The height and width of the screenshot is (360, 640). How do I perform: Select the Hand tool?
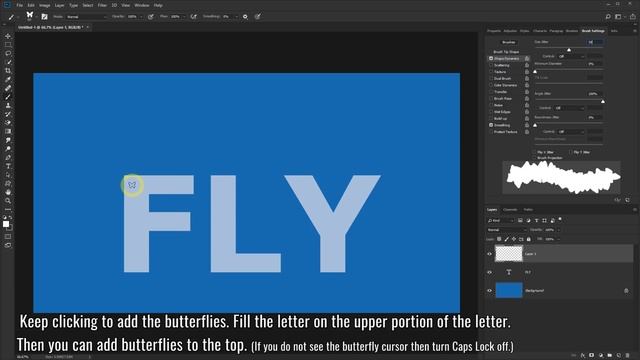(8, 192)
